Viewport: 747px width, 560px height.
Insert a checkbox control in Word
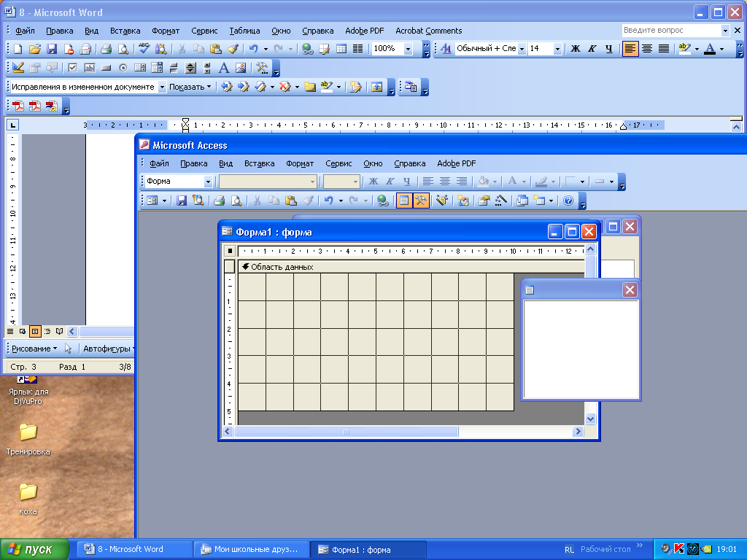72,68
